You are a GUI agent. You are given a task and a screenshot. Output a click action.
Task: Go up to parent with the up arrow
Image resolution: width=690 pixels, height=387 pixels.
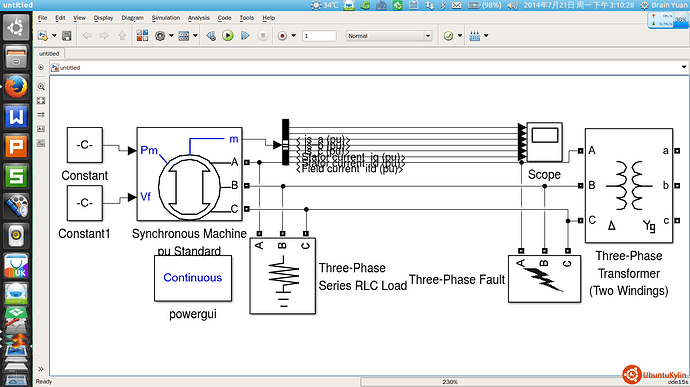click(x=122, y=36)
